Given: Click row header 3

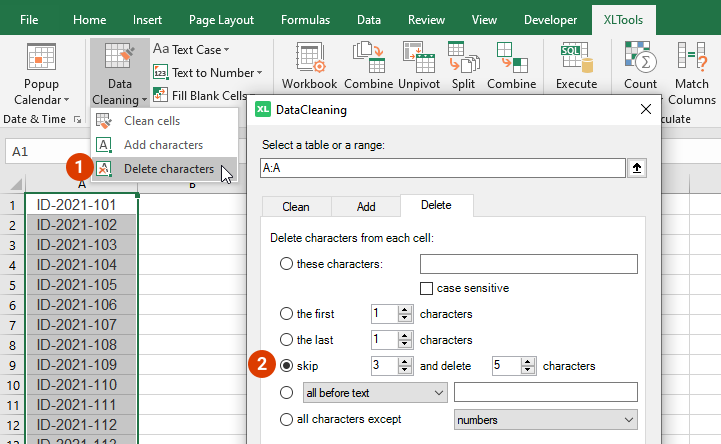Looking at the screenshot, I should [x=12, y=245].
